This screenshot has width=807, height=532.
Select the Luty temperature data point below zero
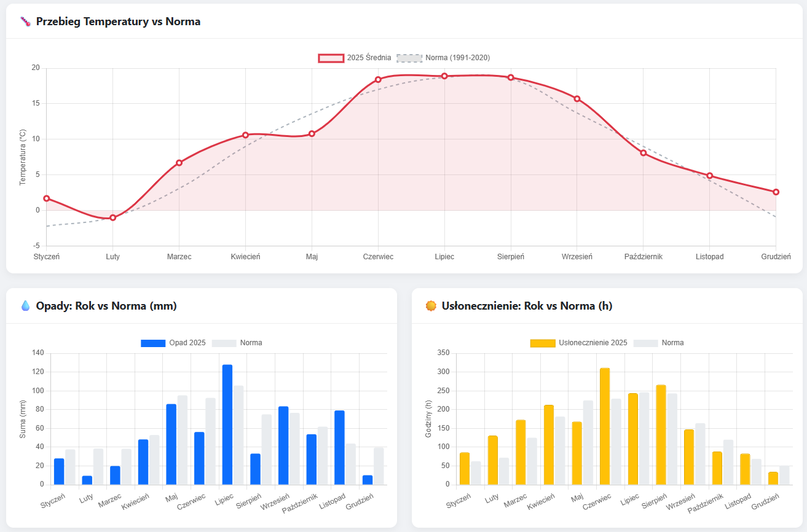point(112,217)
